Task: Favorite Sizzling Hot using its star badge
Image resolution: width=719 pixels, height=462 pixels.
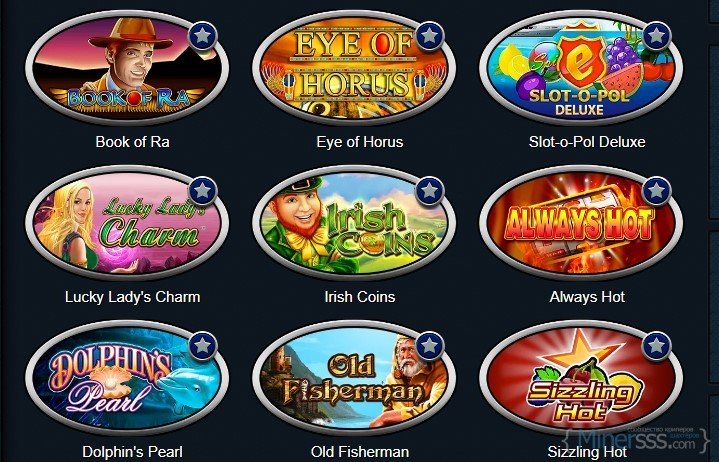Action: pos(657,345)
